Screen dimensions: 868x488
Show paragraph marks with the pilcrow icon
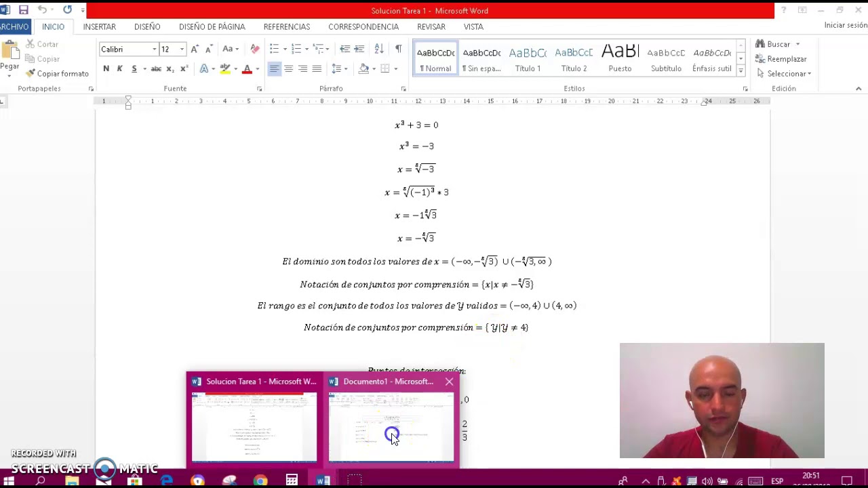coord(398,49)
